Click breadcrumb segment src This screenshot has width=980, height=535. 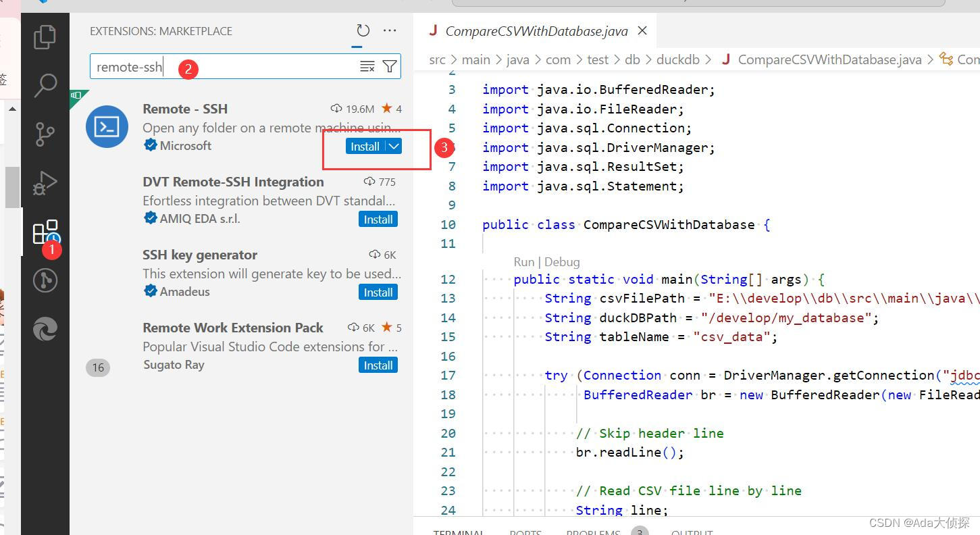pyautogui.click(x=437, y=59)
